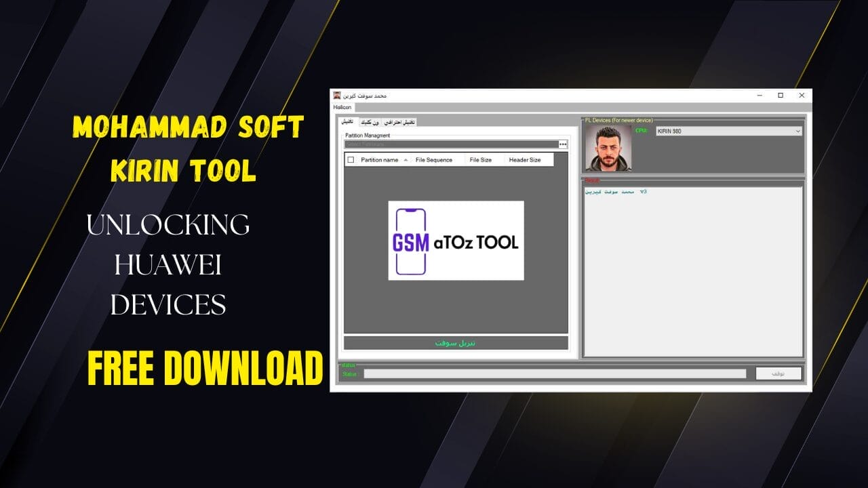Viewport: 868px width, 488px height.
Task: Click inside the Result log area
Action: pos(693,271)
